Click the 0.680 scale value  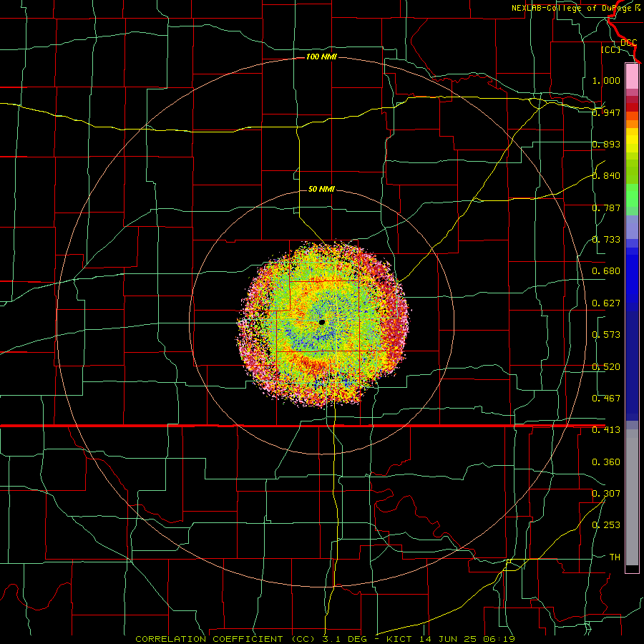tap(606, 271)
